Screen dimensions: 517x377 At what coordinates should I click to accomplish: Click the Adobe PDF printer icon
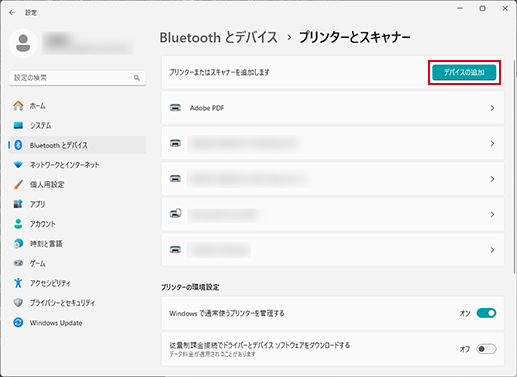coord(175,108)
